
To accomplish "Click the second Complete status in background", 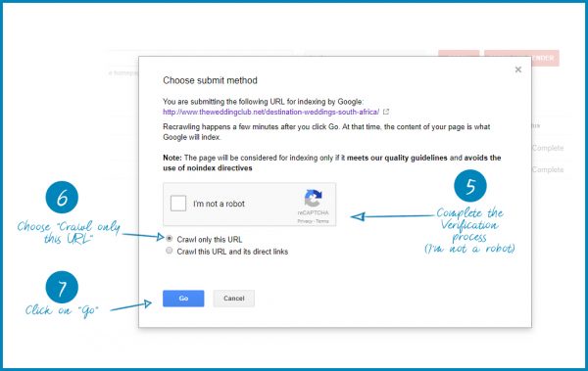I will pyautogui.click(x=548, y=169).
